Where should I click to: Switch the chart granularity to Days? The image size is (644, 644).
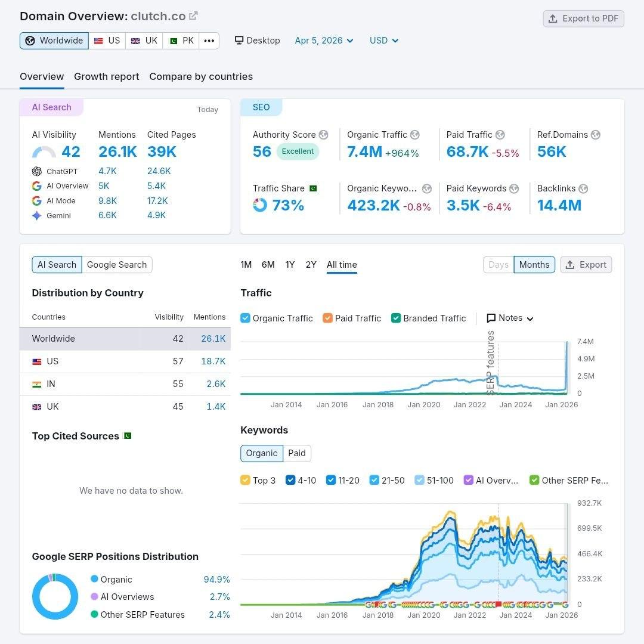point(499,264)
